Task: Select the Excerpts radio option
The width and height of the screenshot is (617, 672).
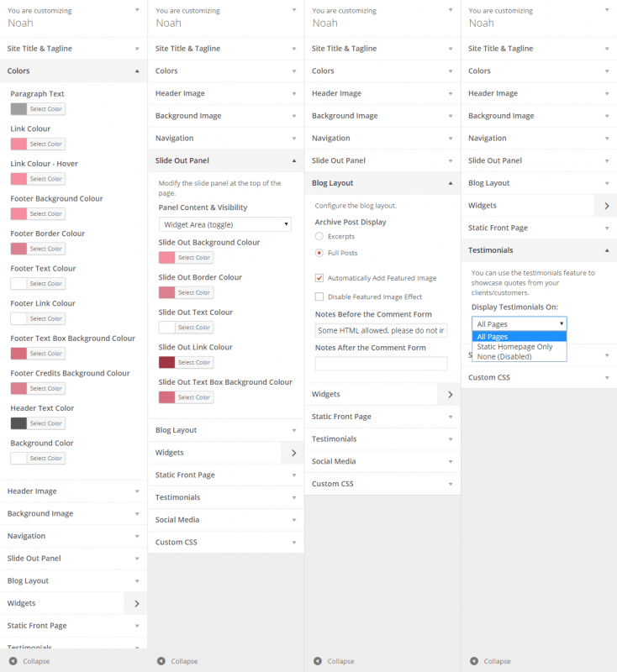Action: pyautogui.click(x=319, y=236)
